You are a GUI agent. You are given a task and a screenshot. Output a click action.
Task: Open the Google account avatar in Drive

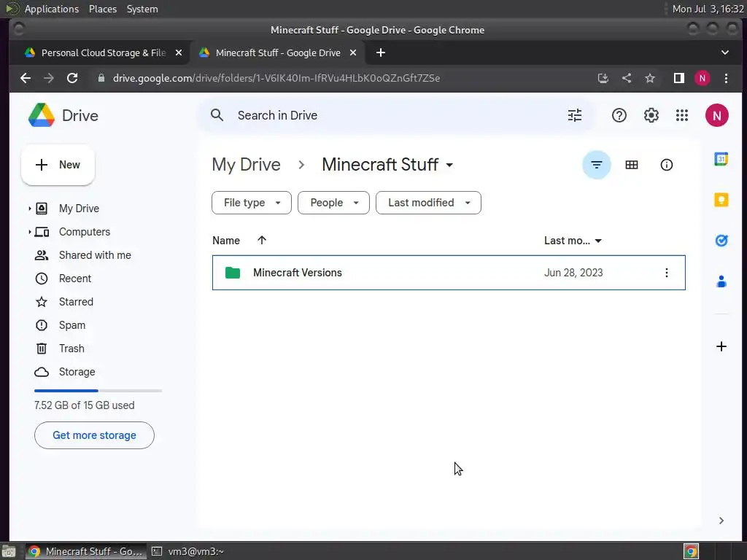click(x=716, y=115)
